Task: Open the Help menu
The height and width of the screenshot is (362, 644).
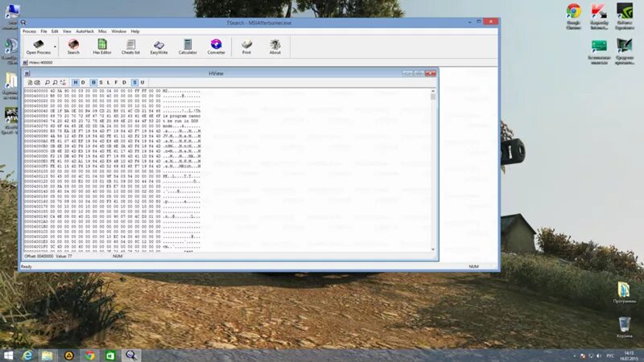Action: [x=135, y=31]
